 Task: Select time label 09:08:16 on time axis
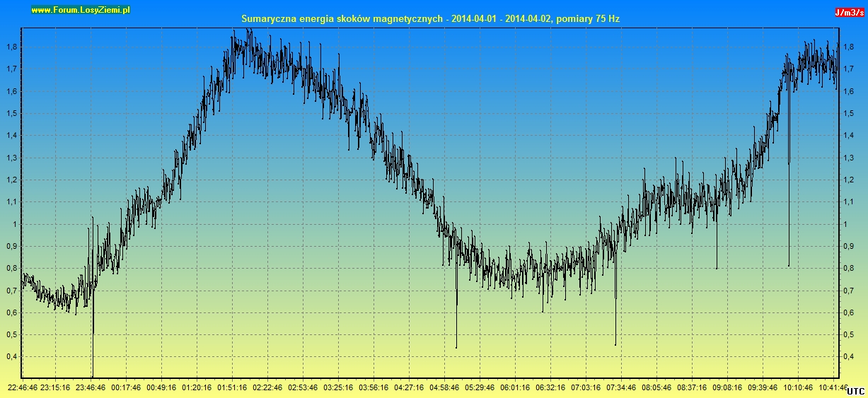pos(727,387)
